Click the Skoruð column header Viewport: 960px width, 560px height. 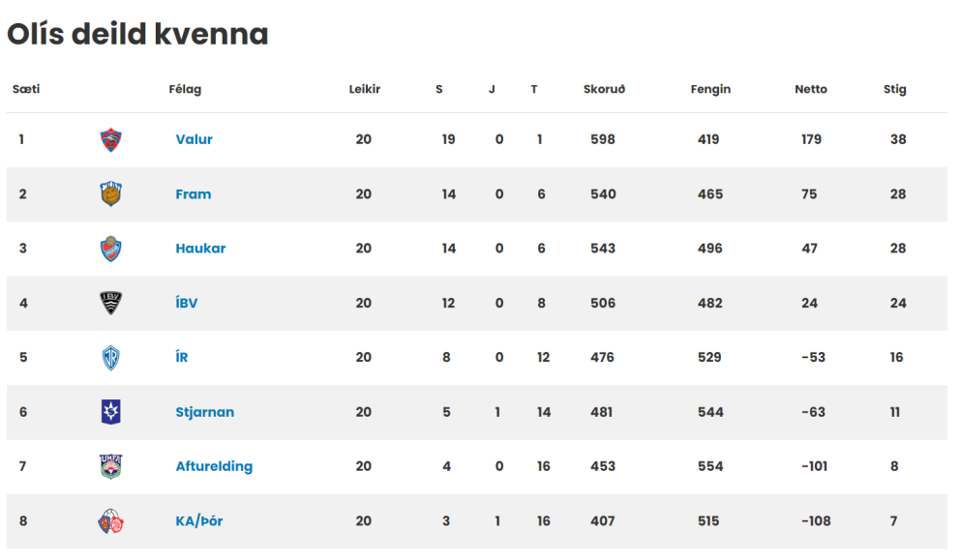pyautogui.click(x=604, y=89)
